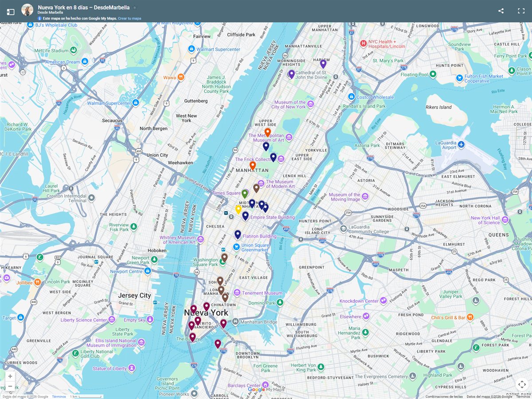Click the Desde Marbella author avatar
The width and height of the screenshot is (532, 399).
pyautogui.click(x=27, y=10)
